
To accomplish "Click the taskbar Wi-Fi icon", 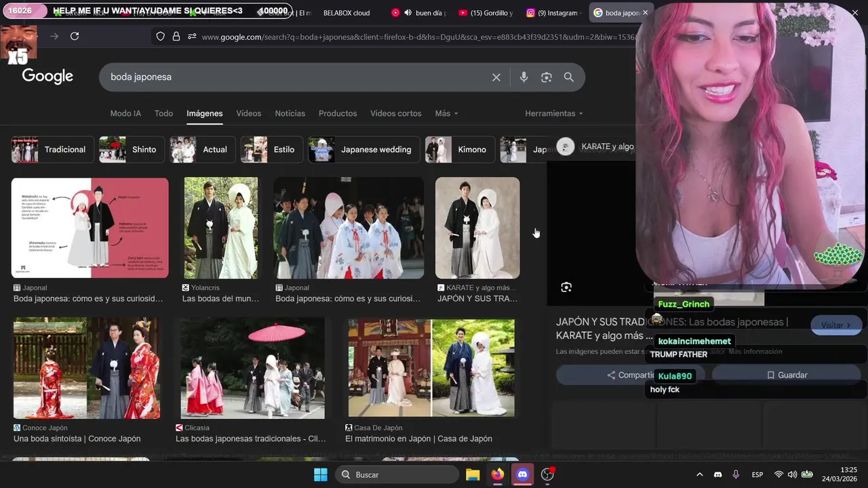I will tap(778, 474).
